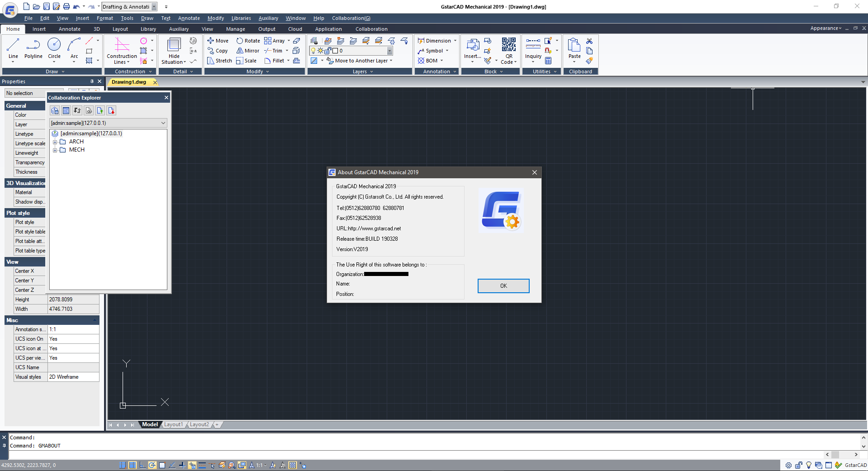This screenshot has width=868, height=471.
Task: Toggle polar tracking in status bar
Action: [x=152, y=465]
